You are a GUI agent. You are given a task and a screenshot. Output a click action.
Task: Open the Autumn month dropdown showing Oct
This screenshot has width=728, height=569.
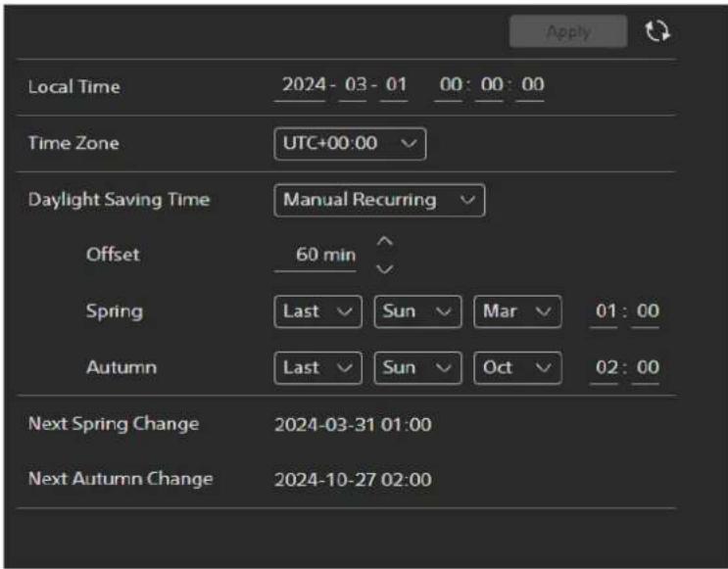click(x=517, y=368)
